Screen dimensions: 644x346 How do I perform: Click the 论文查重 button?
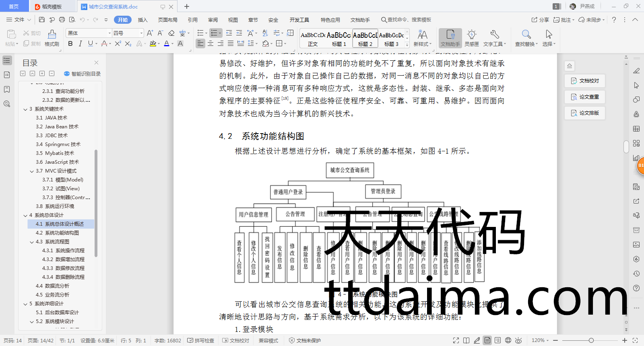point(585,97)
